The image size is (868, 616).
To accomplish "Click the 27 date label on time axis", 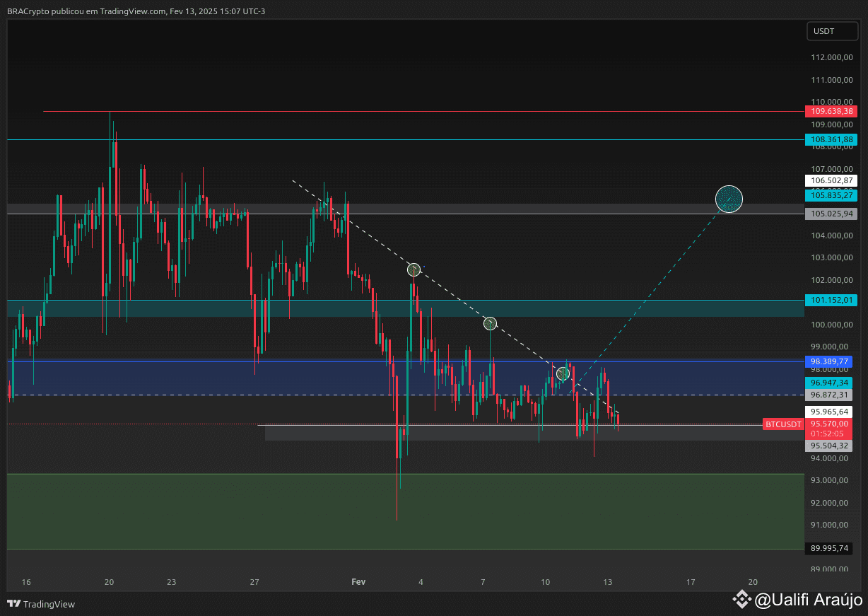I will [x=254, y=582].
